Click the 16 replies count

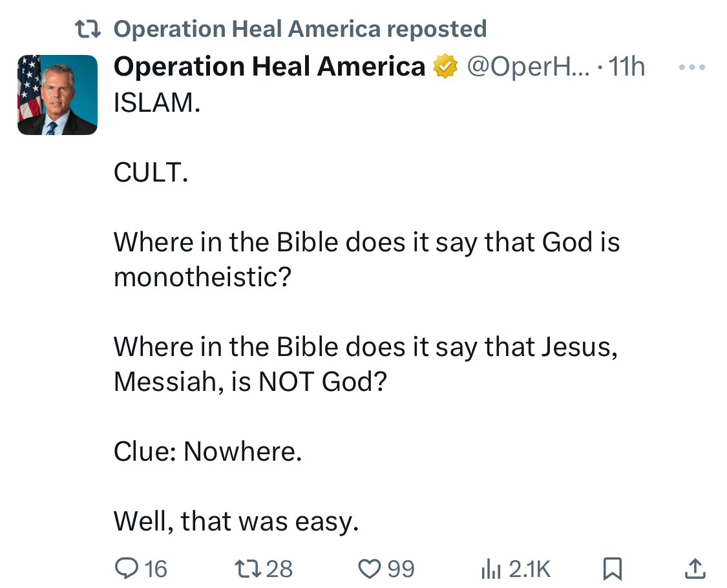pyautogui.click(x=156, y=569)
